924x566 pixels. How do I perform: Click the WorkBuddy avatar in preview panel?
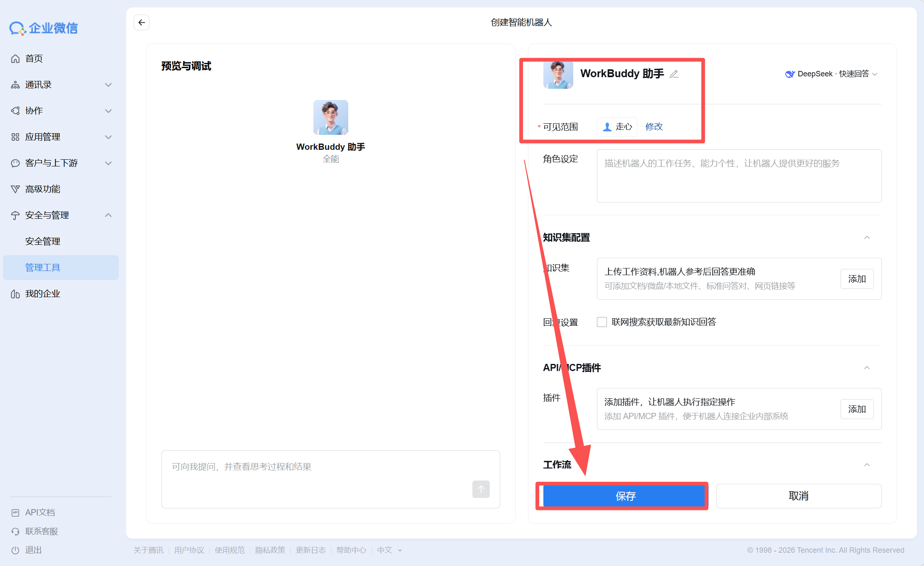click(330, 117)
